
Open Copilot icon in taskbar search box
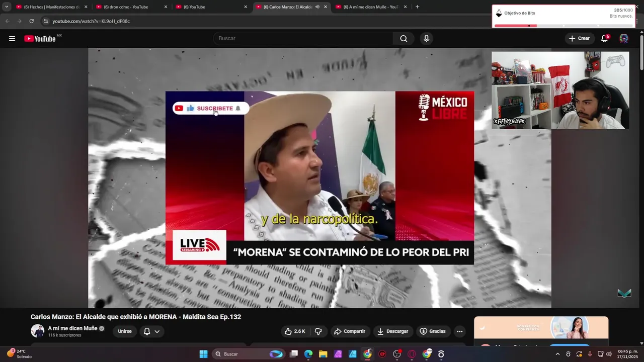pyautogui.click(x=276, y=354)
